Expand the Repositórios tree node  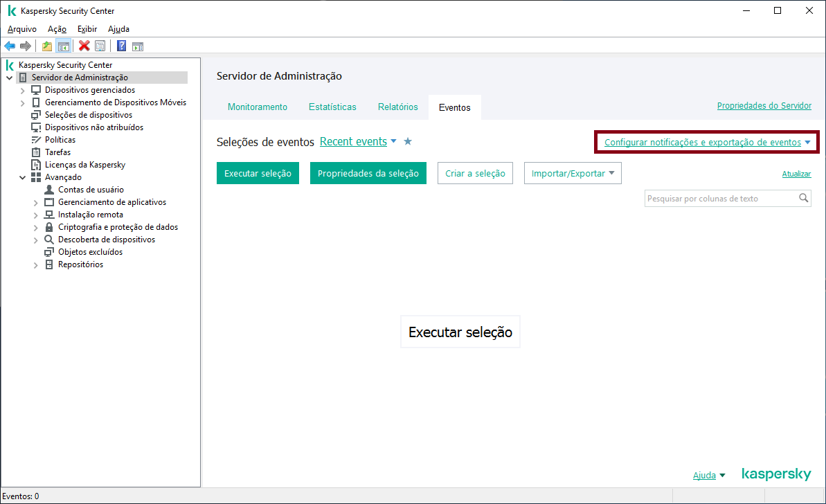coord(36,265)
